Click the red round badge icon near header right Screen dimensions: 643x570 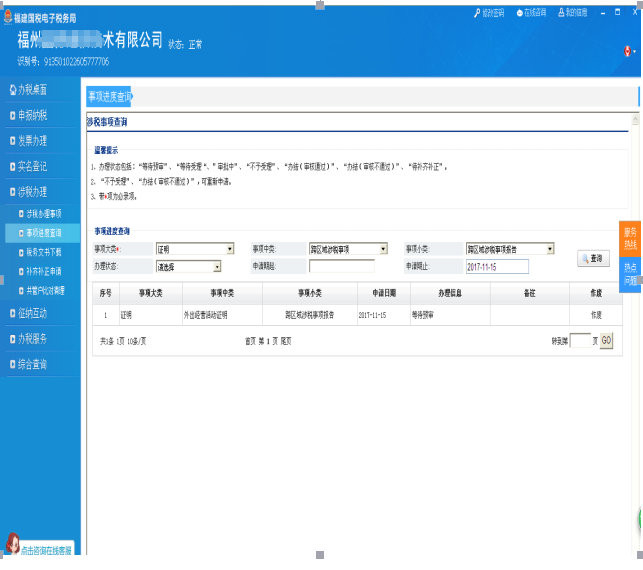click(x=627, y=51)
